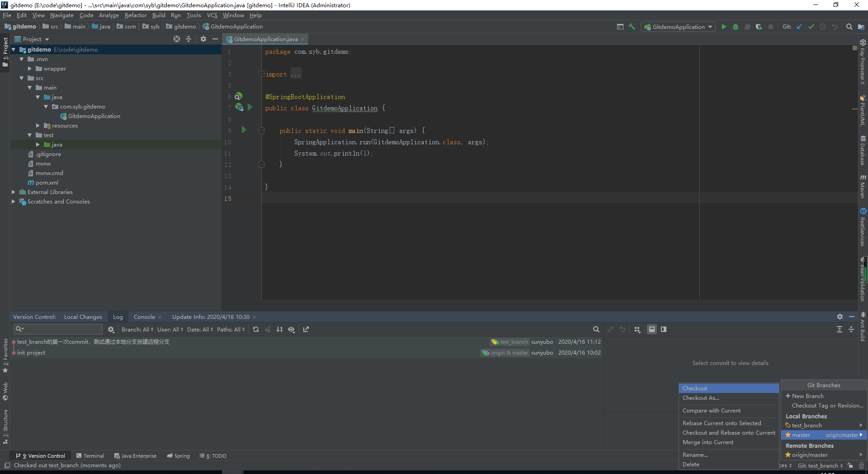Image resolution: width=868 pixels, height=474 pixels.
Task: Select remote branch origin/master
Action: (x=824, y=455)
